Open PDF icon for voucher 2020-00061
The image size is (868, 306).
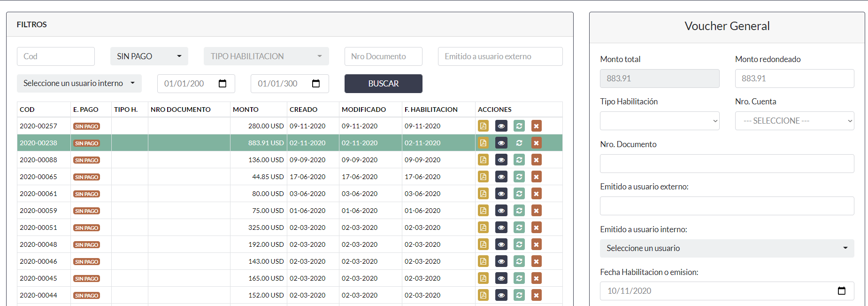(483, 194)
